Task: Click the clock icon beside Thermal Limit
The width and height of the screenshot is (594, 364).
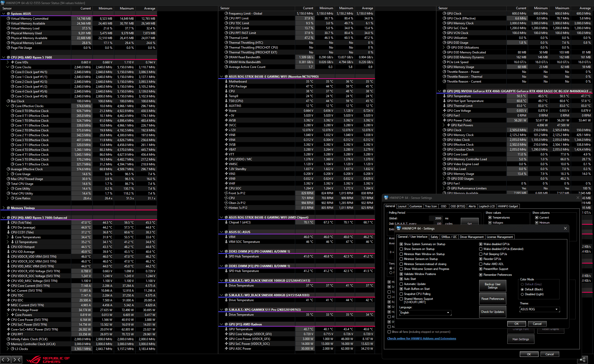Action: point(226,38)
